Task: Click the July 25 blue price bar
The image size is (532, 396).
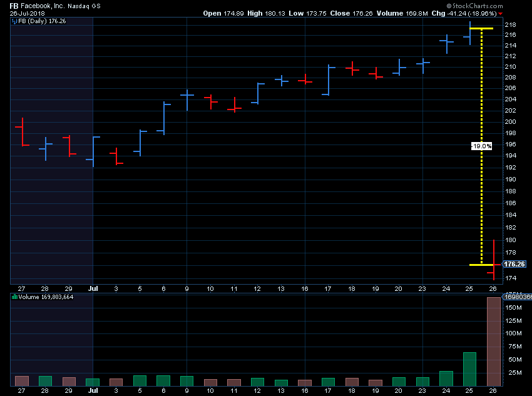Action: (x=470, y=33)
